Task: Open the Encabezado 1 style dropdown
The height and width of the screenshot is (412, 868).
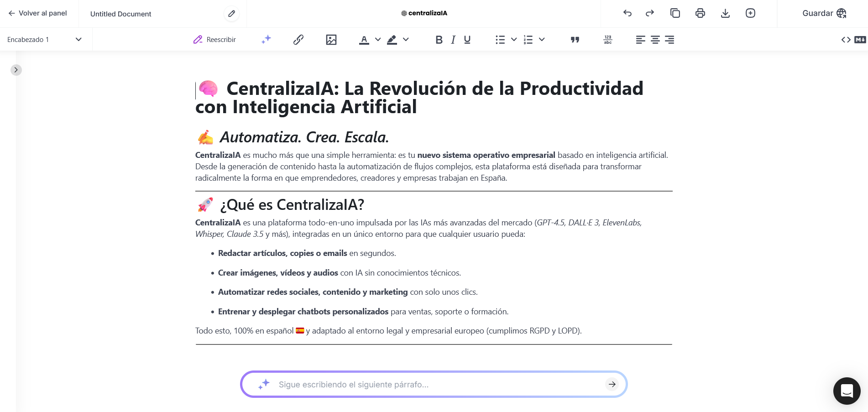Action: [x=45, y=40]
